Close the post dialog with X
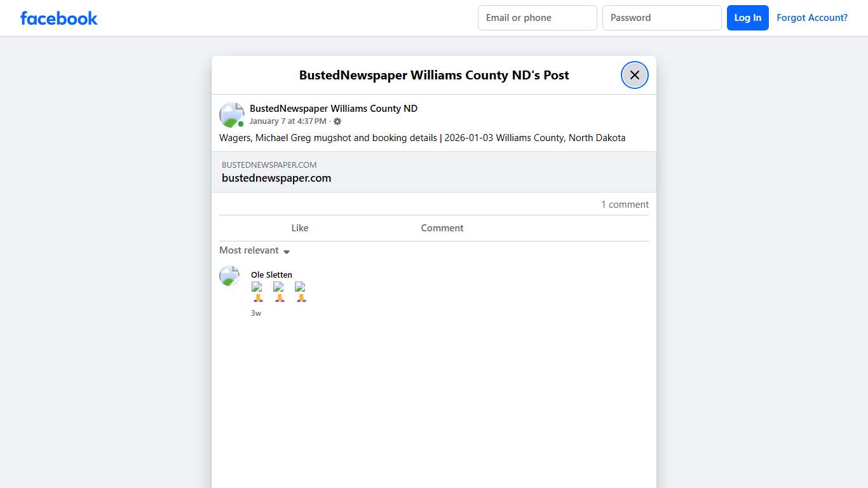Screen dimensions: 868x488 click(634, 75)
